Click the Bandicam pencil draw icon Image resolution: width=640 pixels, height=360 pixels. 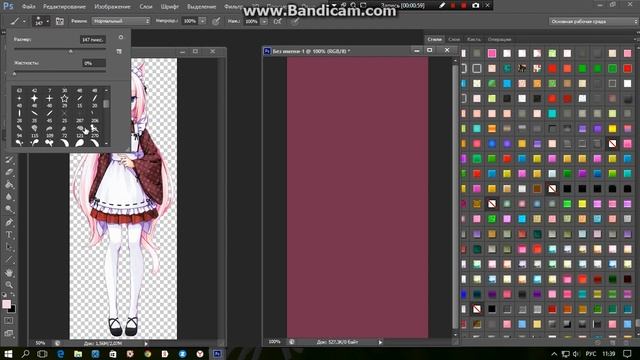tap(442, 5)
